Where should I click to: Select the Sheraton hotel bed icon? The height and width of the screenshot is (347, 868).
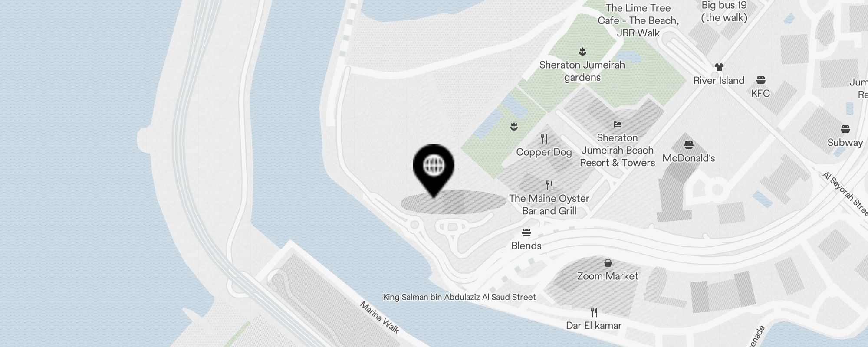[x=618, y=124]
